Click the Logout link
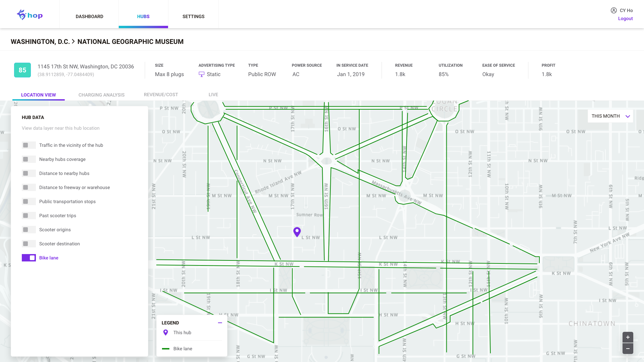 pyautogui.click(x=625, y=18)
